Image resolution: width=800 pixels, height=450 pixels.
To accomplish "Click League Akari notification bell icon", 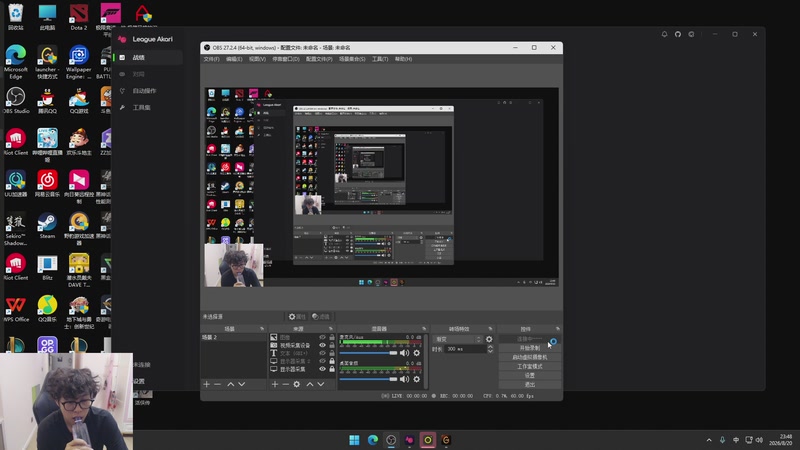I will click(664, 34).
